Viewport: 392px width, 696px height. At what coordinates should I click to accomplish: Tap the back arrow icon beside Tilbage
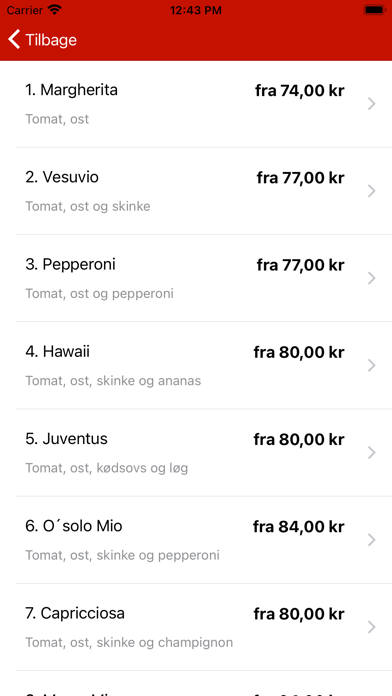click(x=14, y=40)
